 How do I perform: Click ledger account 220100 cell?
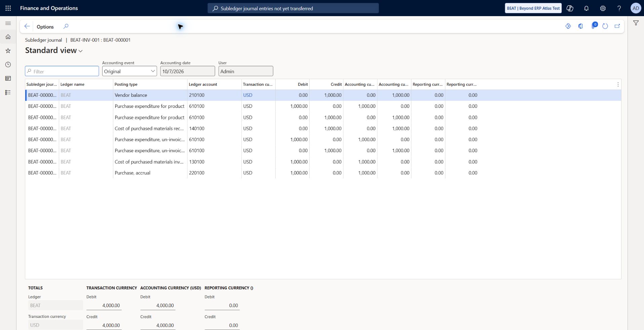(214, 173)
